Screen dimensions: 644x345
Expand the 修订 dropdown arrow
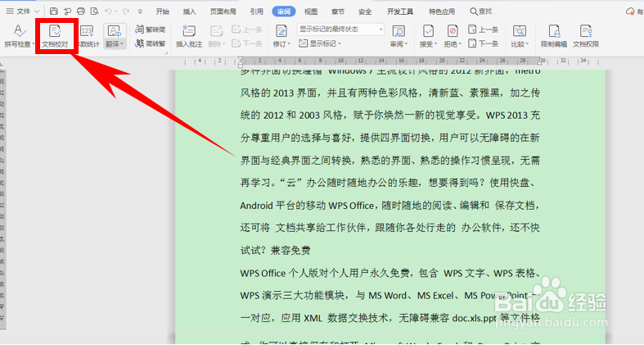point(289,44)
